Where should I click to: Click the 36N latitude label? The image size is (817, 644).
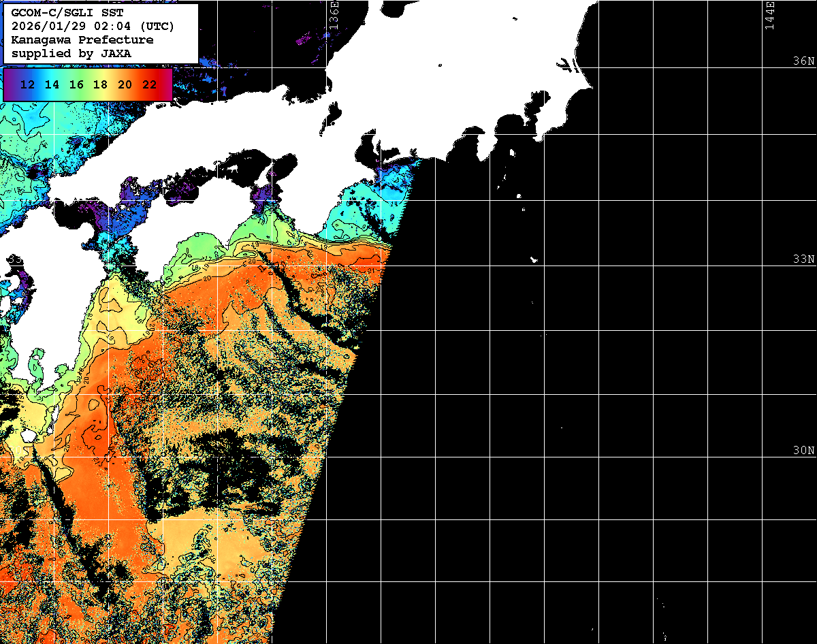[803, 61]
